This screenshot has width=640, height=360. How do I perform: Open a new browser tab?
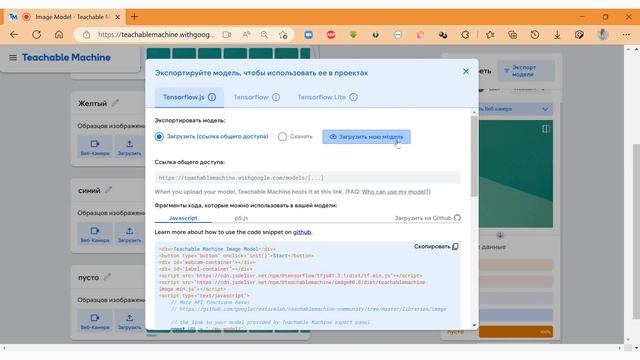134,17
